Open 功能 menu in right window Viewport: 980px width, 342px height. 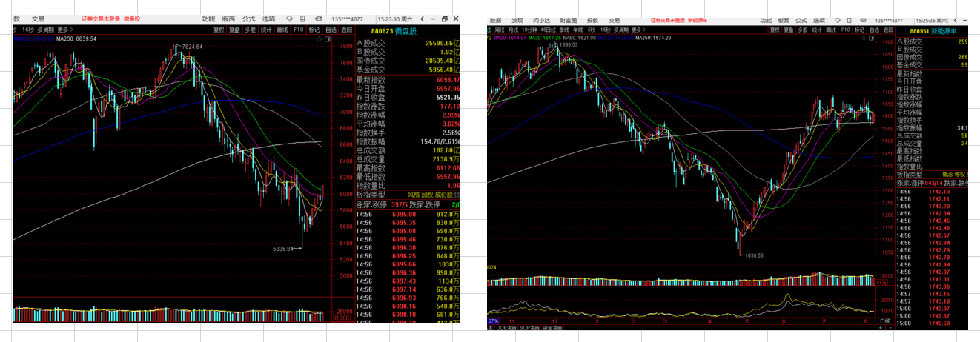click(766, 21)
